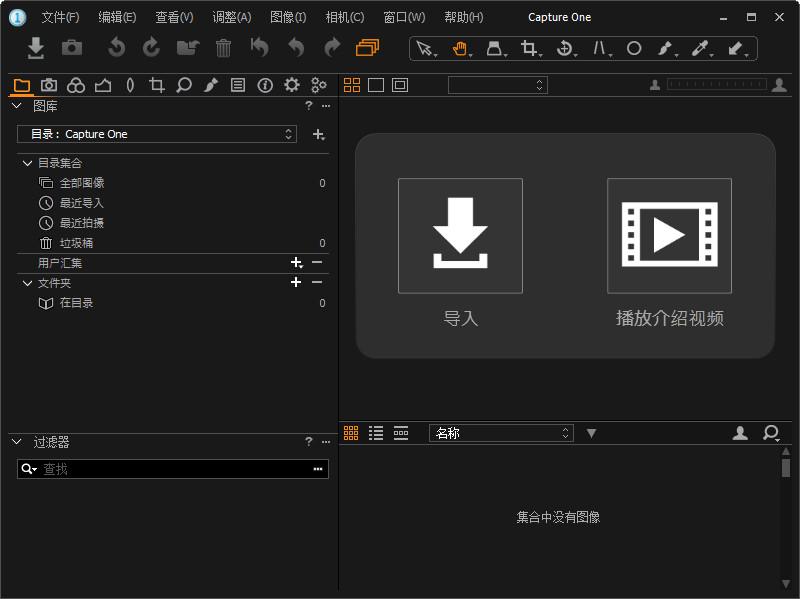Select the pointer select cursor tool
The image size is (800, 599).
[424, 48]
